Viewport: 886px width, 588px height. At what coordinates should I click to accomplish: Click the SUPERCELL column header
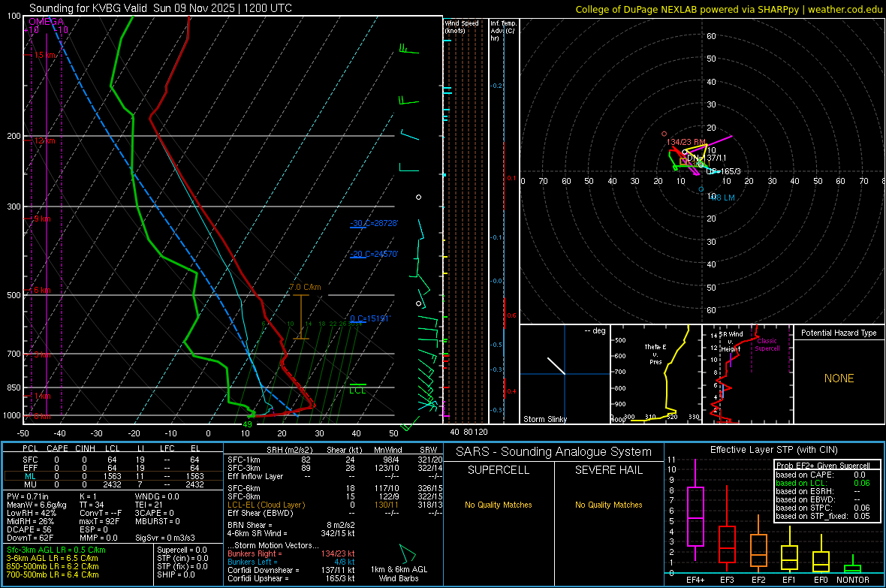499,470
